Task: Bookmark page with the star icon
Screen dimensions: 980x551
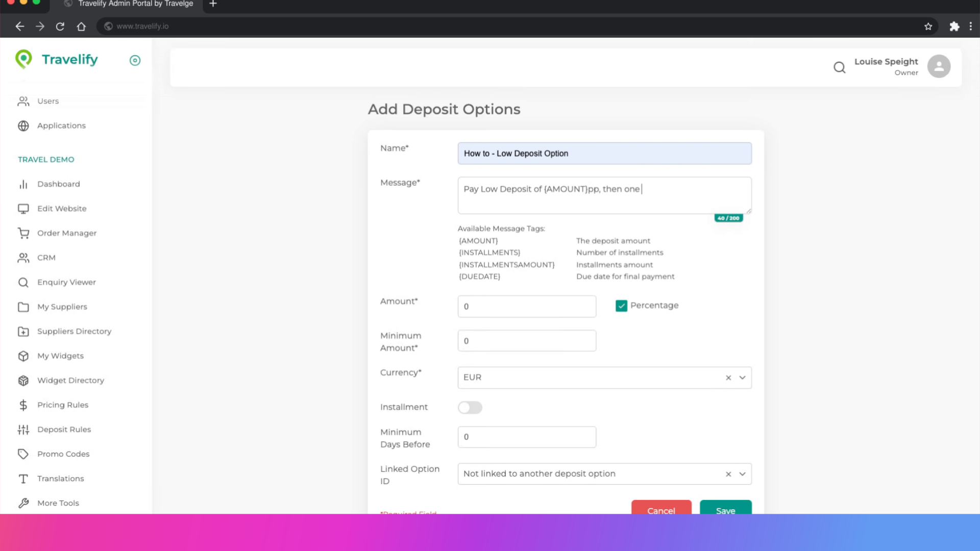Action: [928, 27]
